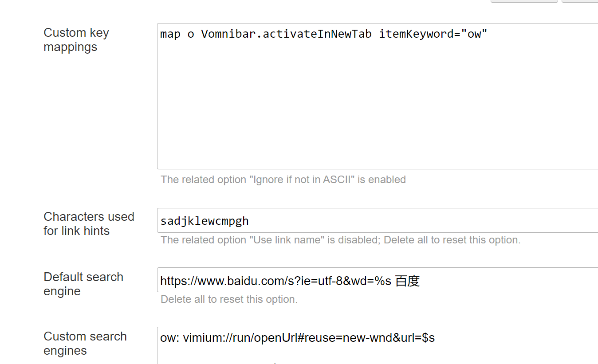
Task: Click the end of the link hints field
Action: point(251,220)
